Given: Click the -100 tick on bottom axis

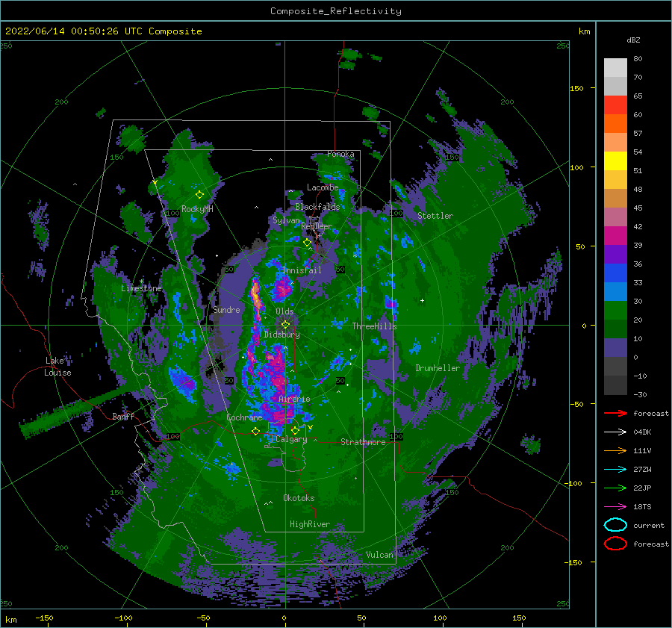Looking at the screenshot, I should (123, 618).
